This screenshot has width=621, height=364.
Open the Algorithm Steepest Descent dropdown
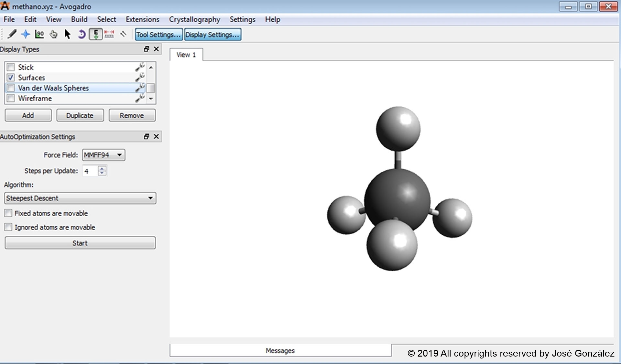(80, 198)
